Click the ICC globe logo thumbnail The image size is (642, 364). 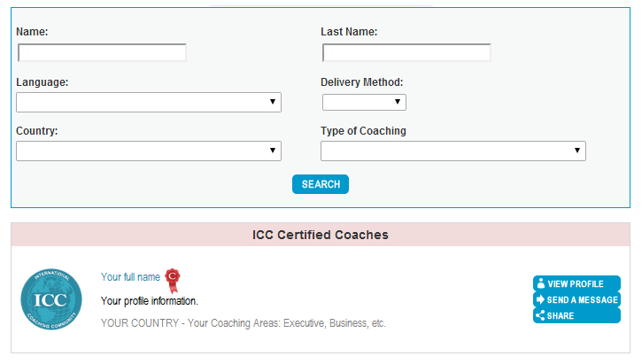[x=51, y=299]
